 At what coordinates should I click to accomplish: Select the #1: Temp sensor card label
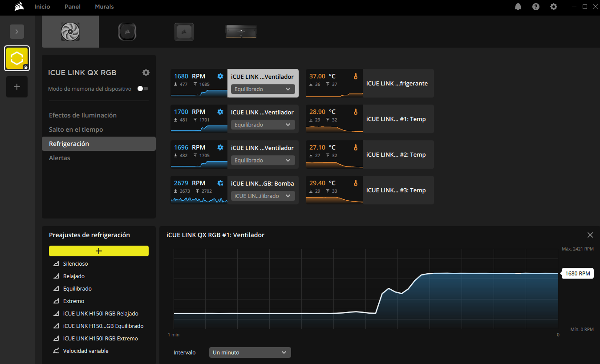[396, 119]
